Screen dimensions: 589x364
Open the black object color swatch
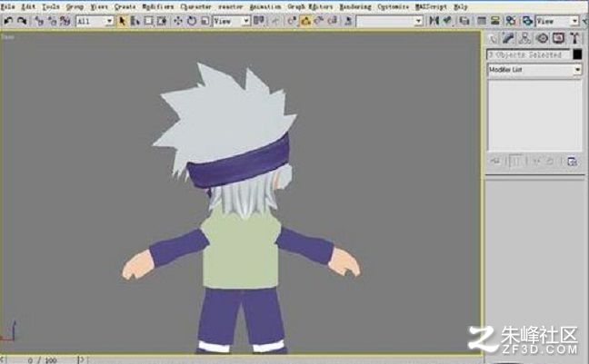tap(577, 54)
